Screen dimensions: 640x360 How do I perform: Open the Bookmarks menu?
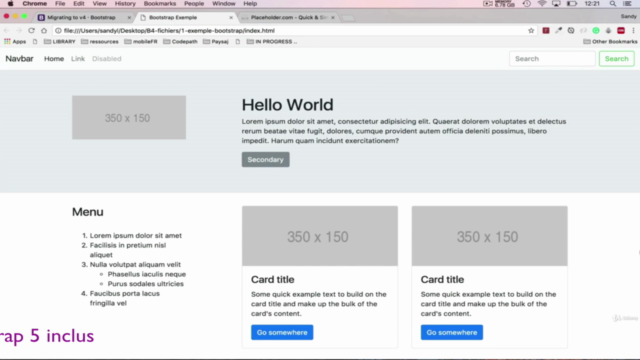pyautogui.click(x=160, y=4)
